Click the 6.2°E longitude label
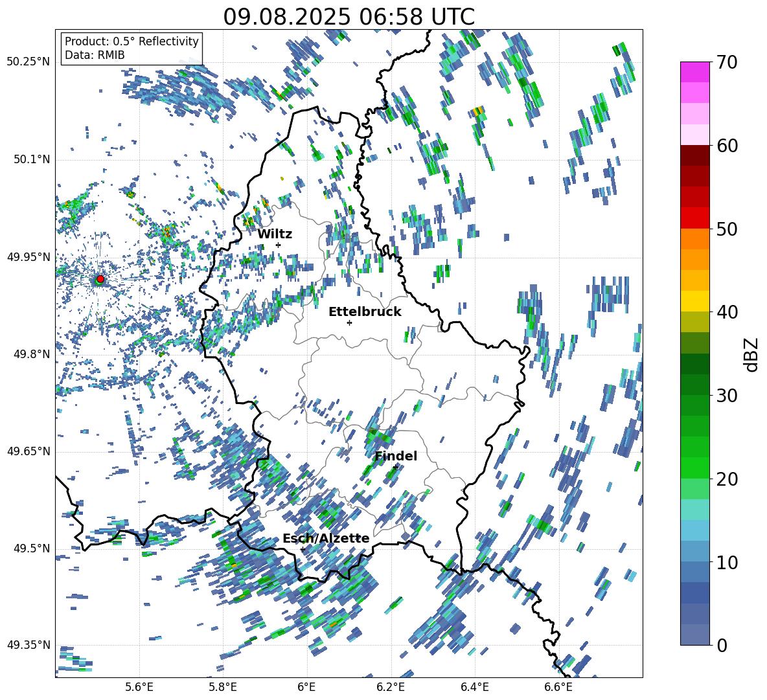The width and height of the screenshot is (767, 700). pos(391,687)
